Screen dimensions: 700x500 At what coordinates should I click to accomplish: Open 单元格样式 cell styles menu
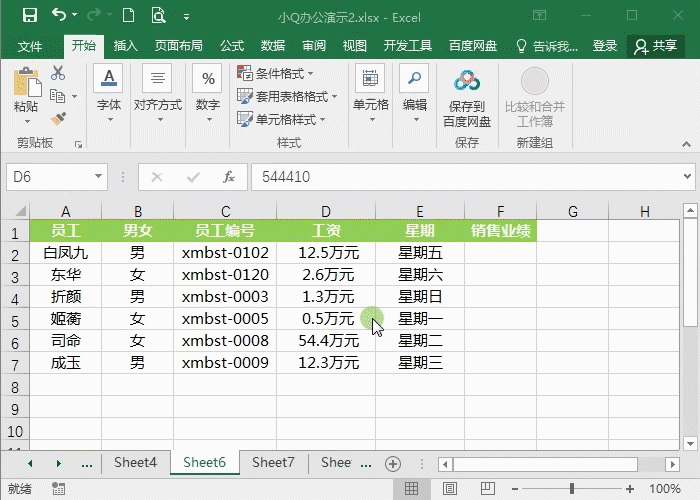coord(281,120)
